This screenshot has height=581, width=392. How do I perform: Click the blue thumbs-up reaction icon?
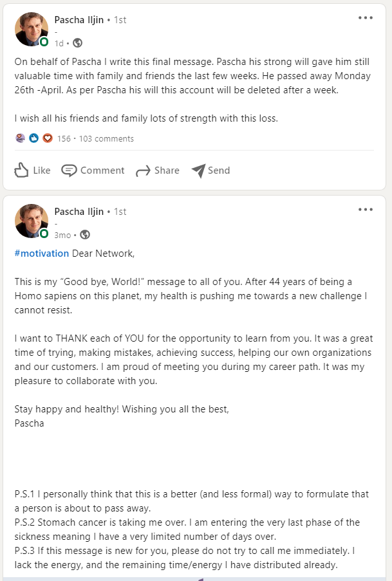tap(33, 138)
